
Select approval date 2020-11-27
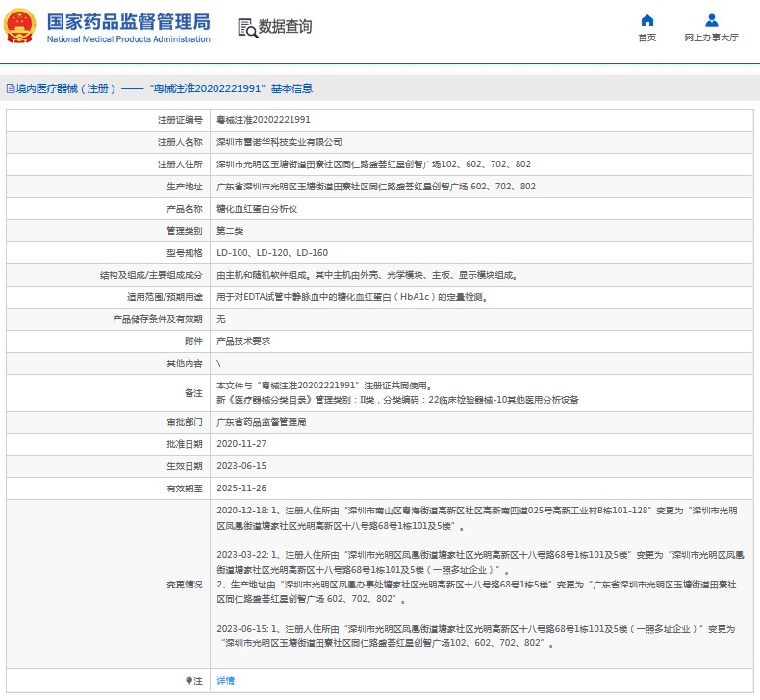coord(241,444)
